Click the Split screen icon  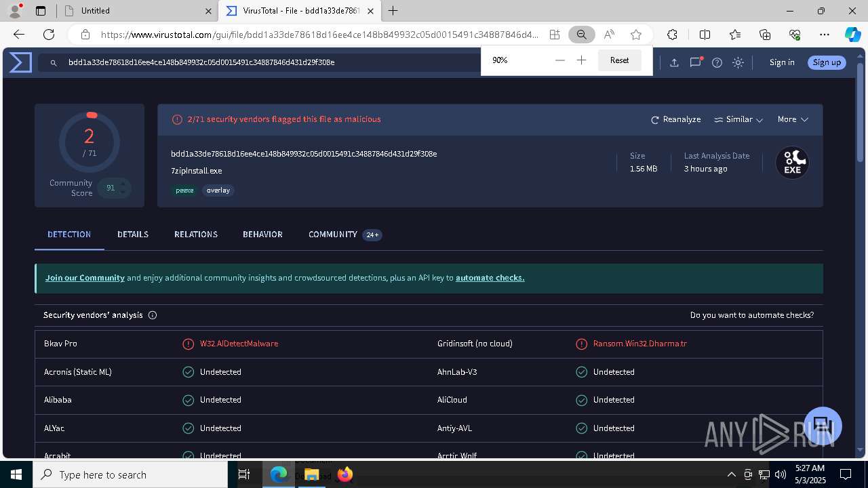pyautogui.click(x=705, y=35)
